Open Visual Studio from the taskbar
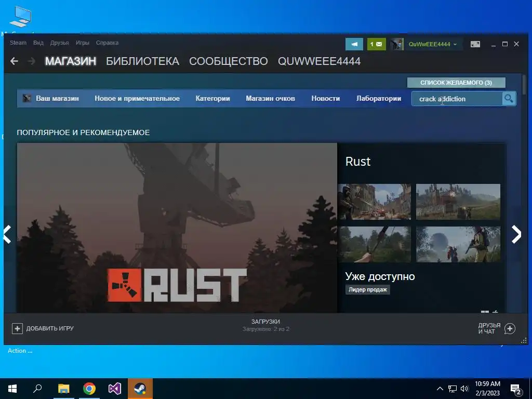 coord(115,389)
